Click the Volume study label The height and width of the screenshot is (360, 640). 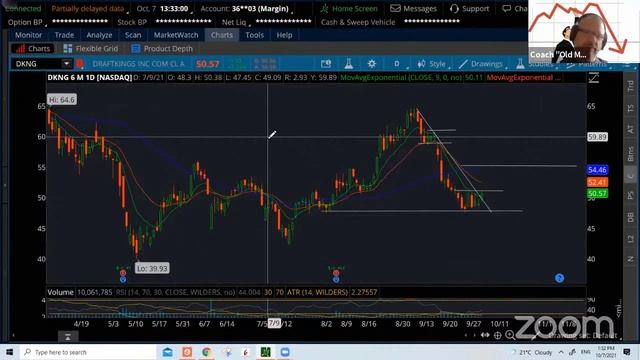click(60, 292)
